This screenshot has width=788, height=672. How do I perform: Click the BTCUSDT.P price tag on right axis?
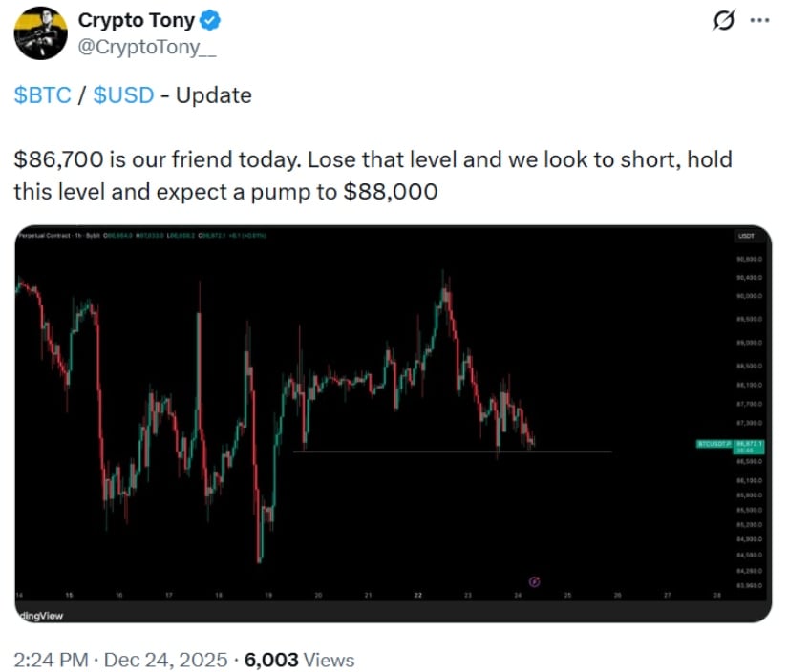point(715,443)
